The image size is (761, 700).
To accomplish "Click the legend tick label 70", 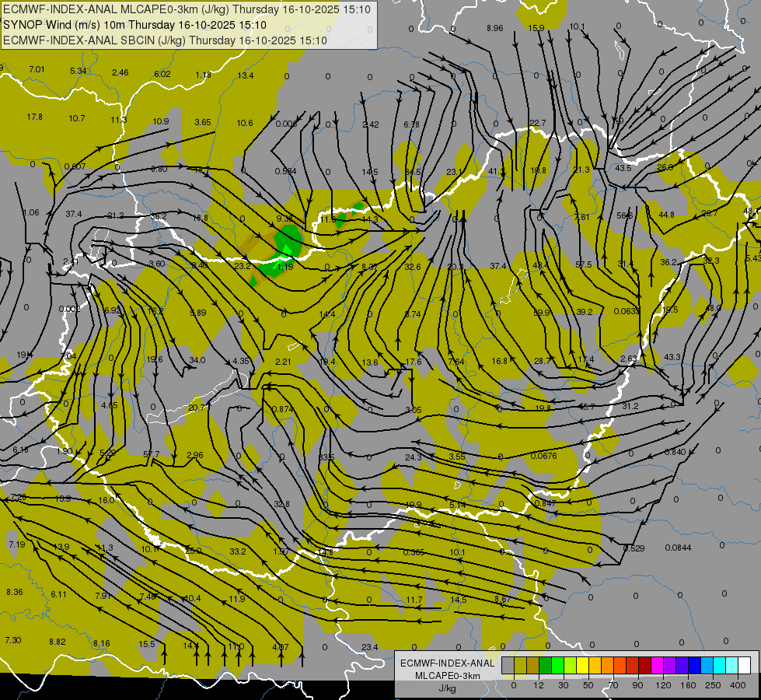I will click(x=613, y=685).
